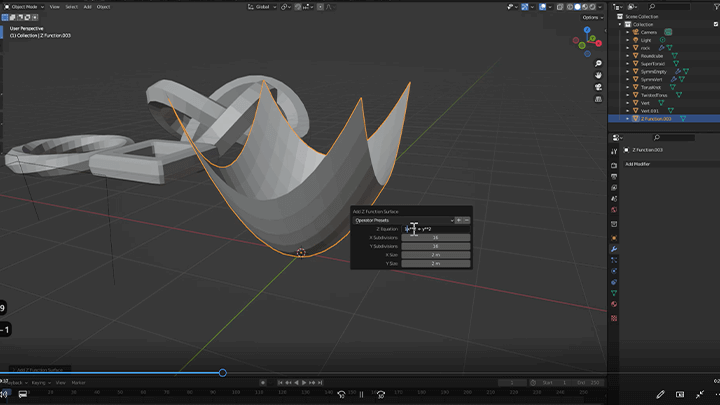Click the green Y axis gizmo ball
Screen dimensions: 720x405
[593, 38]
